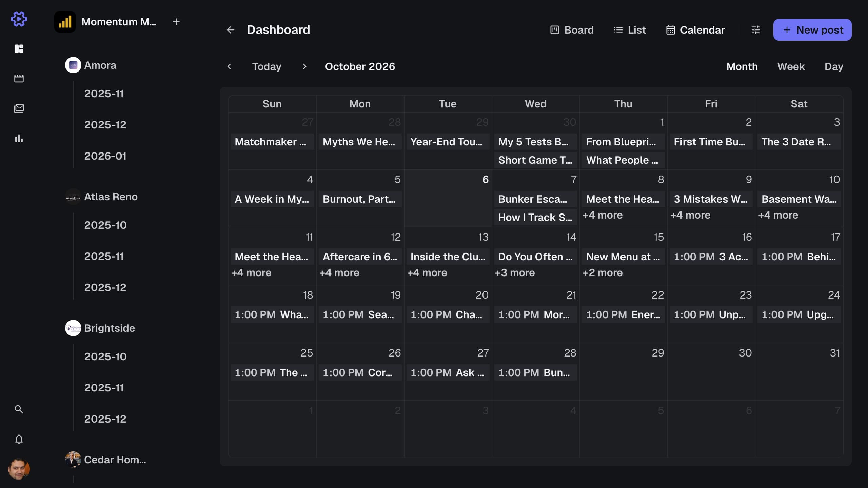Screen dimensions: 868x488
Task: Open 2025-12 under Brightside
Action: click(105, 419)
